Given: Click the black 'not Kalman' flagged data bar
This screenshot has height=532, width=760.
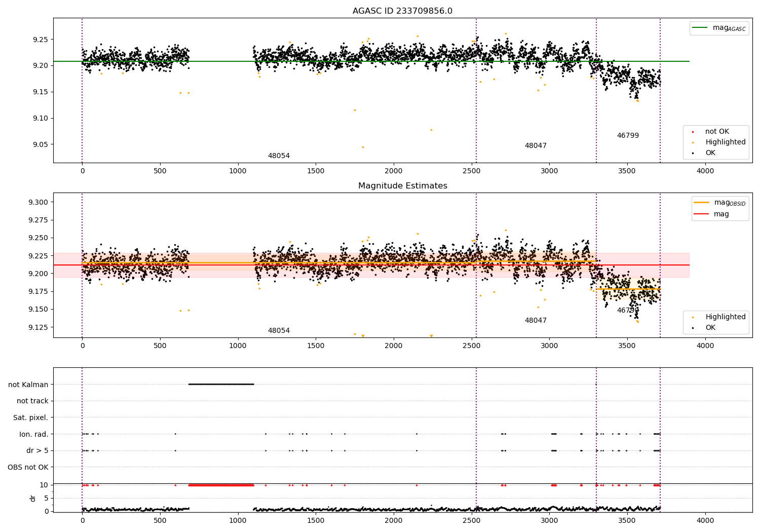Looking at the screenshot, I should pos(221,384).
